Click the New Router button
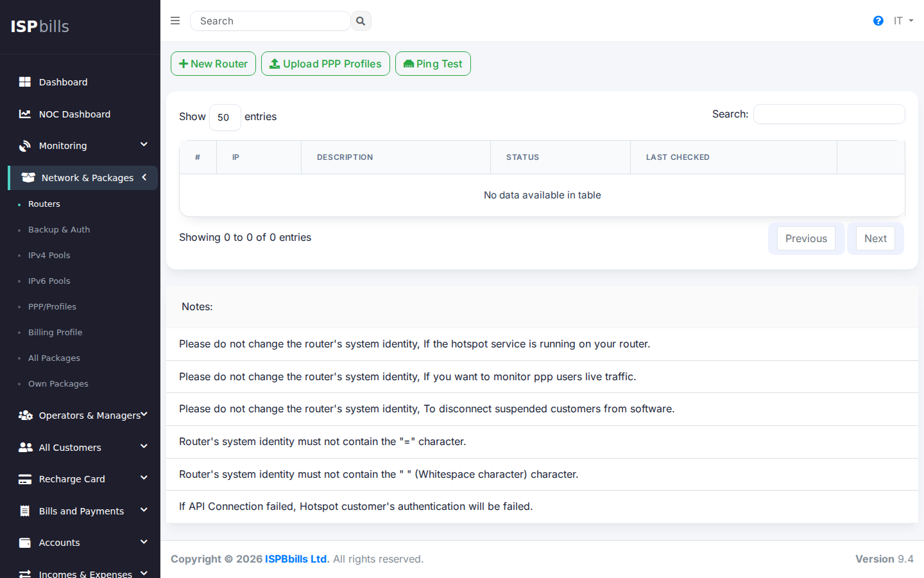Viewport: 924px width, 578px height. (x=213, y=64)
